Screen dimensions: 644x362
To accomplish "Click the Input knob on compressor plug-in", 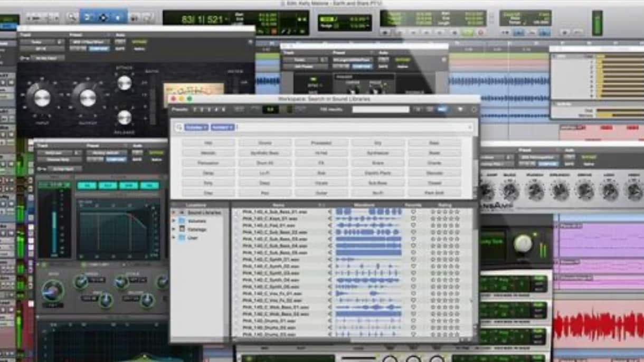I will (42, 97).
